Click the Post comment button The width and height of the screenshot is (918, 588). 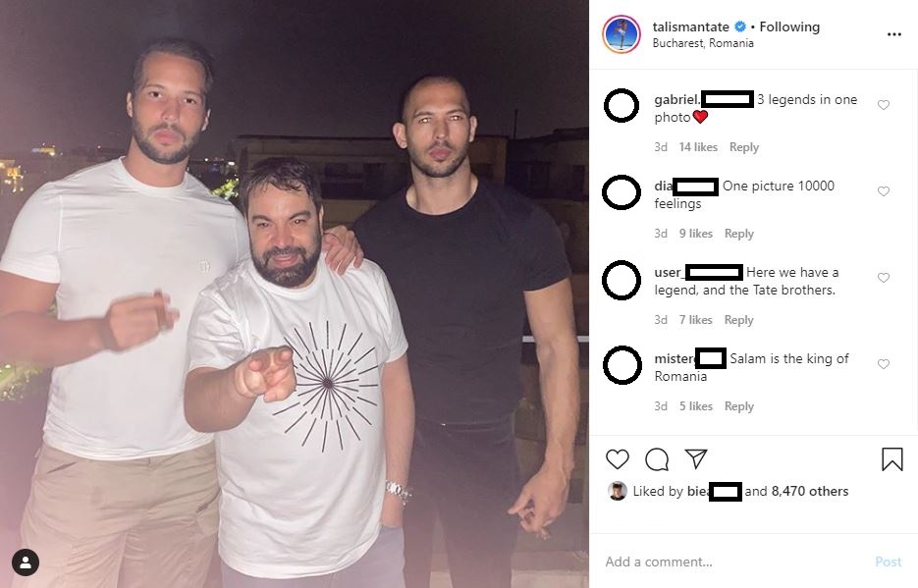[889, 561]
